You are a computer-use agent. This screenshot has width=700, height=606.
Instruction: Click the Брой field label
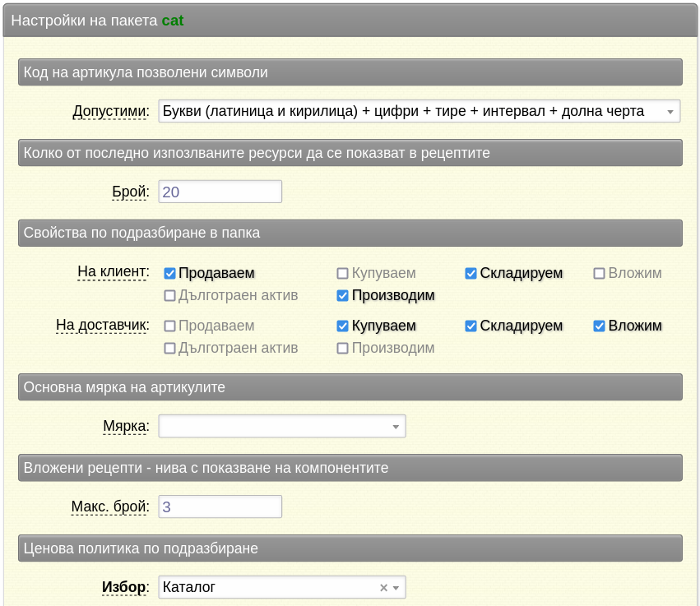tap(130, 192)
